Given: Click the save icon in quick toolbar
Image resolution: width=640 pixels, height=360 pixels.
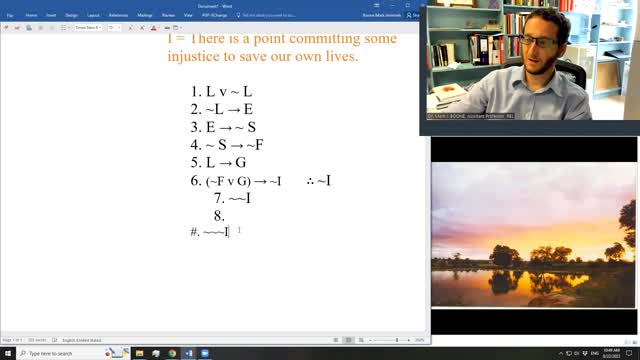Looking at the screenshot, I should click(29, 28).
